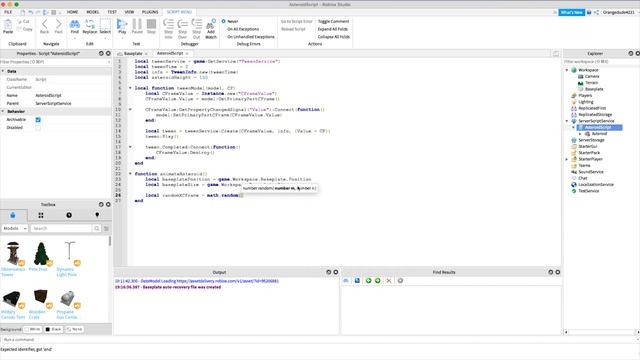Screen dimensions: 640x360
Task: Click the Step Out debugger icon
Action: (x=197, y=24)
